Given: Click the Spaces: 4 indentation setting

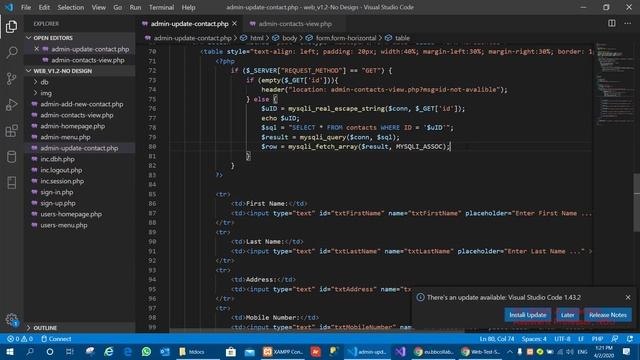Looking at the screenshot, I should click(x=534, y=339).
